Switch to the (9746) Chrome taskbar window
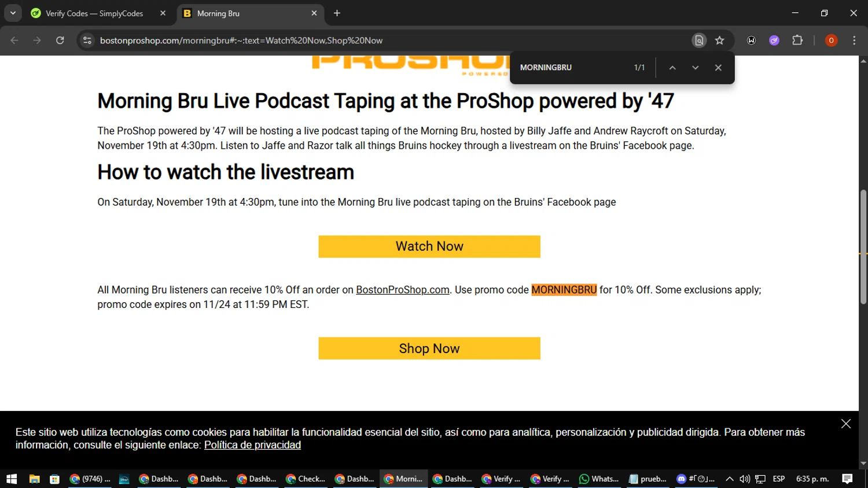 pos(90,479)
